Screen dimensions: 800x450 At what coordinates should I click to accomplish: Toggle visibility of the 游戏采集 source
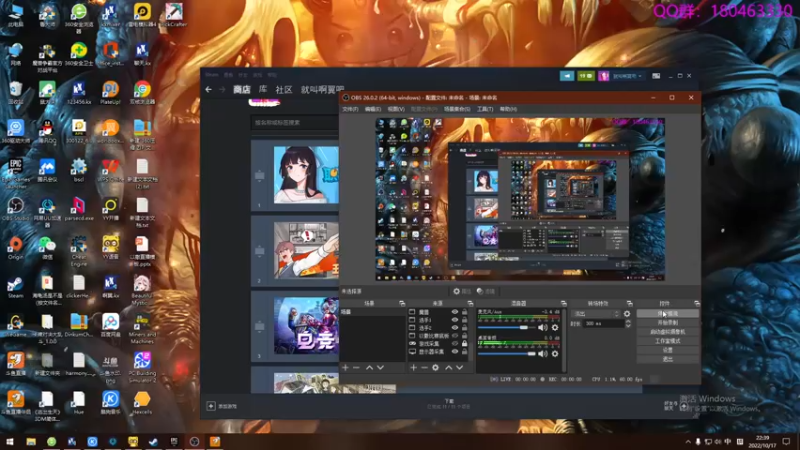click(455, 343)
